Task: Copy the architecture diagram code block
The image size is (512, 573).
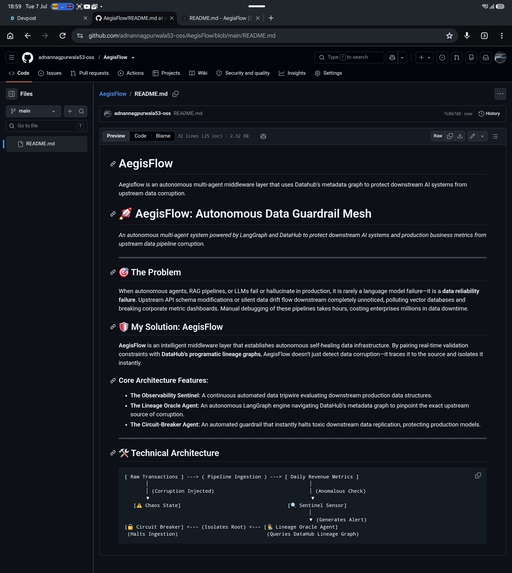Action: 478,476
